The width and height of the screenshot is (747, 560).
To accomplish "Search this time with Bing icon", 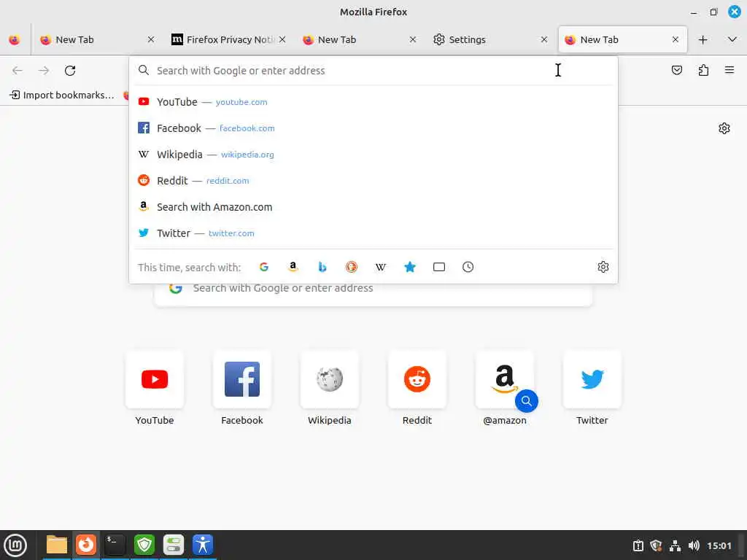I will (322, 267).
